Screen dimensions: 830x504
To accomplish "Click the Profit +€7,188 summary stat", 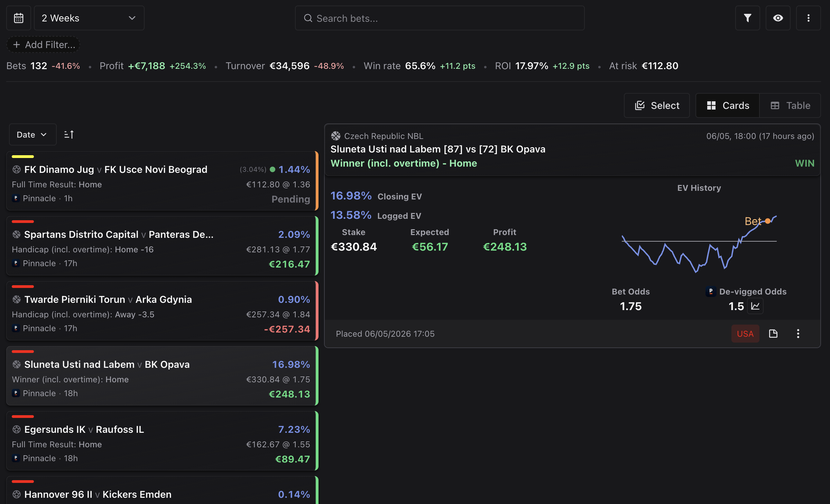I will 153,66.
